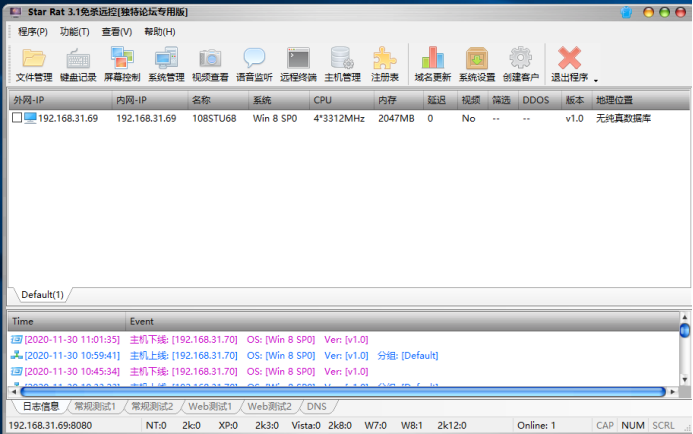
Task: Open the 帮助(H) menu
Action: [160, 32]
